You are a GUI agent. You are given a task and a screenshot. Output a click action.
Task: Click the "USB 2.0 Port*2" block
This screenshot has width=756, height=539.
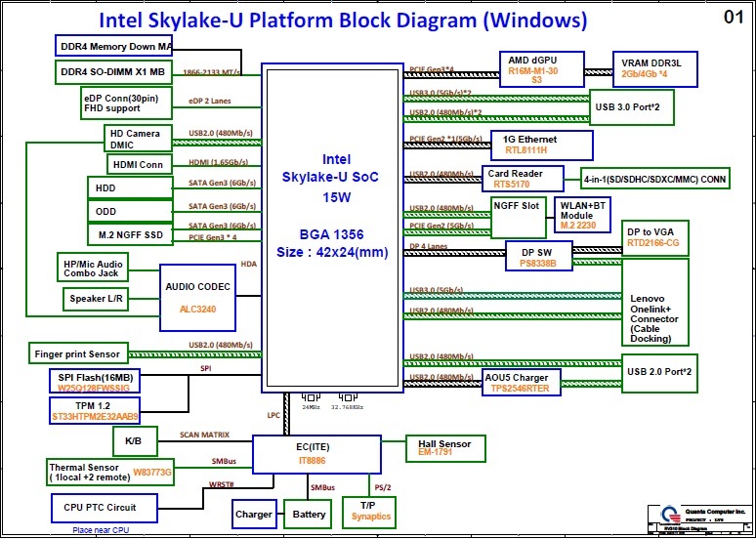pos(659,372)
